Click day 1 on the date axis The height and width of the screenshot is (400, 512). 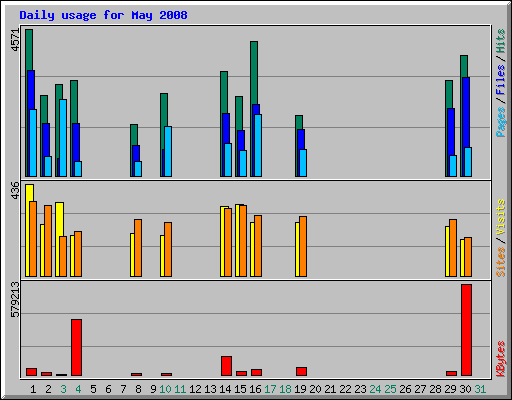33,389
